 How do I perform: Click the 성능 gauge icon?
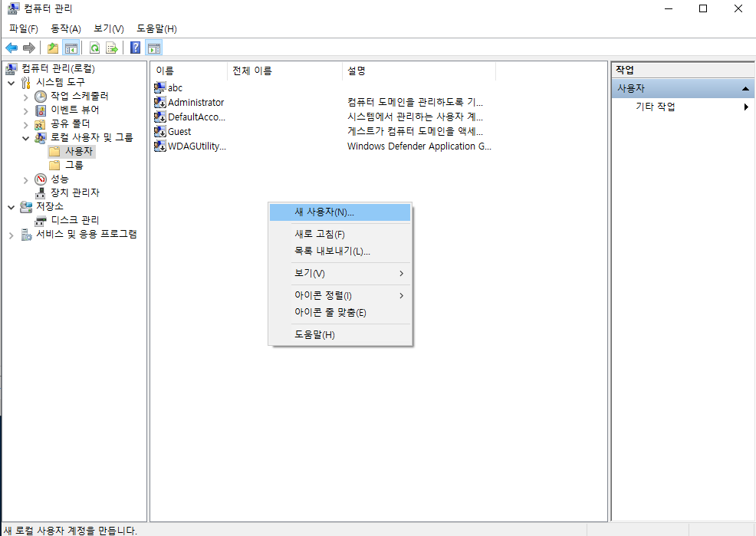click(x=41, y=179)
